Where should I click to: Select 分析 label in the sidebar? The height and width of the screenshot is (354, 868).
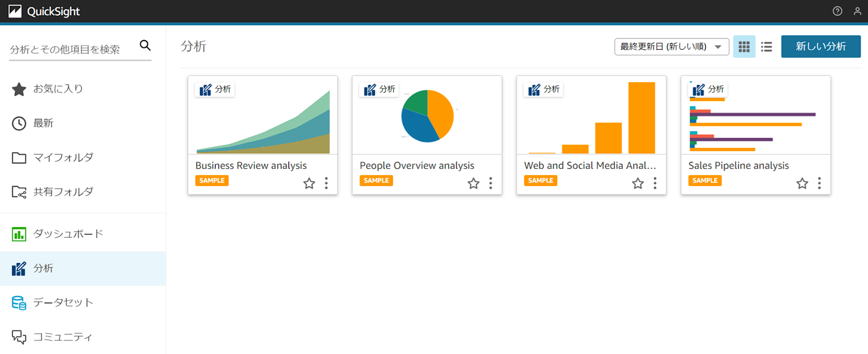pos(43,268)
